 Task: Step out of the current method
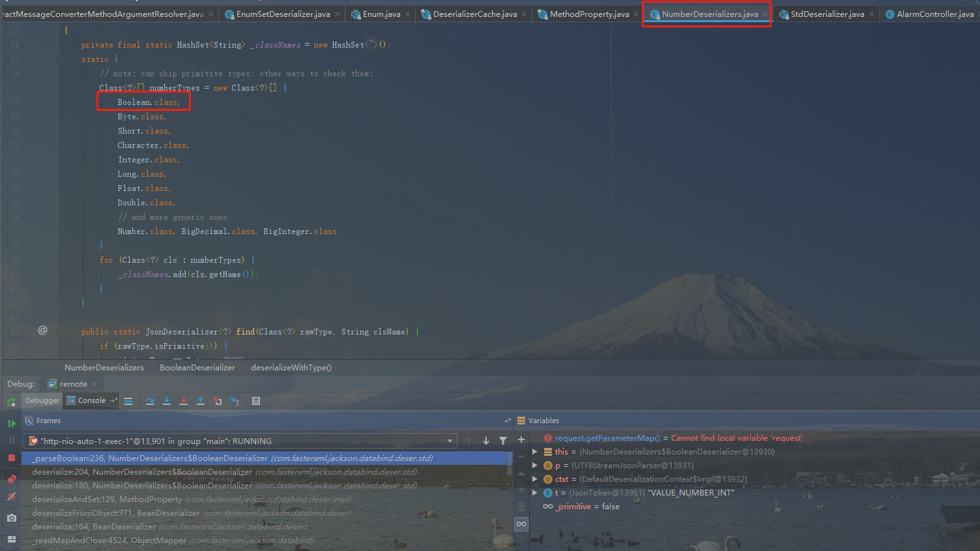pyautogui.click(x=201, y=401)
